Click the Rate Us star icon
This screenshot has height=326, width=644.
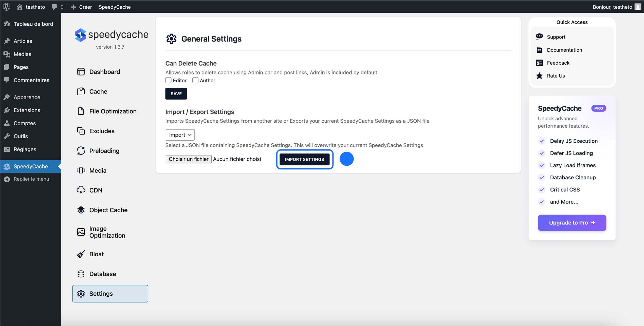point(539,76)
